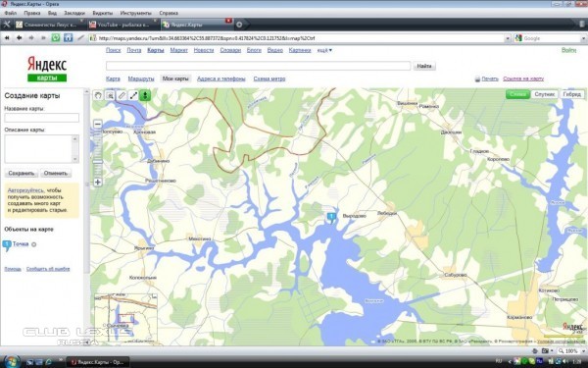Click the map zoom in plus button
This screenshot has height=368, width=588.
pyautogui.click(x=97, y=183)
